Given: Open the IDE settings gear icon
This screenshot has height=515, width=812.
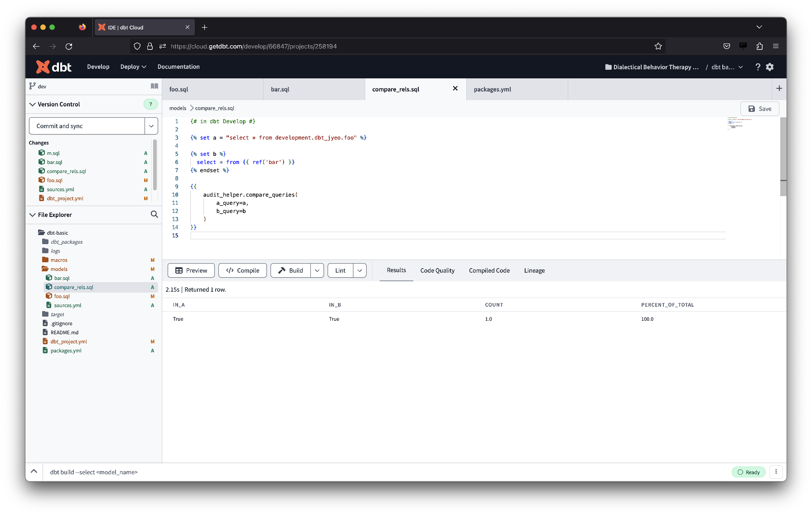Looking at the screenshot, I should [x=769, y=67].
